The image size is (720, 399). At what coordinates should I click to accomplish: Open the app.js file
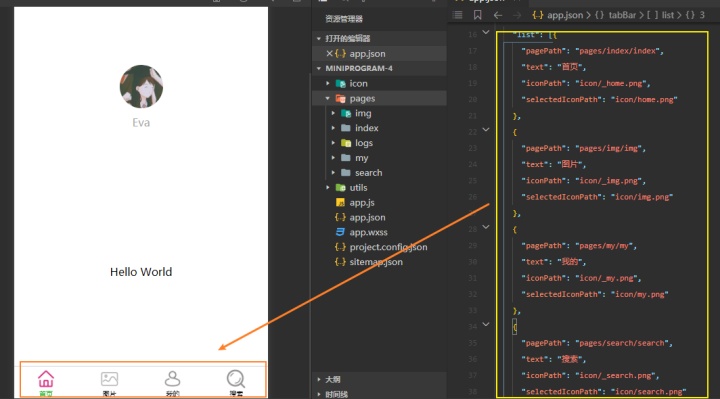pyautogui.click(x=362, y=202)
